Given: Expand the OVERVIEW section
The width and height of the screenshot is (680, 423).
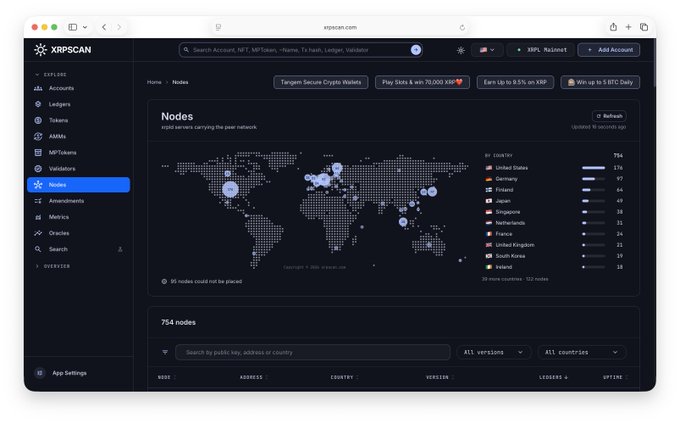Looking at the screenshot, I should [53, 266].
